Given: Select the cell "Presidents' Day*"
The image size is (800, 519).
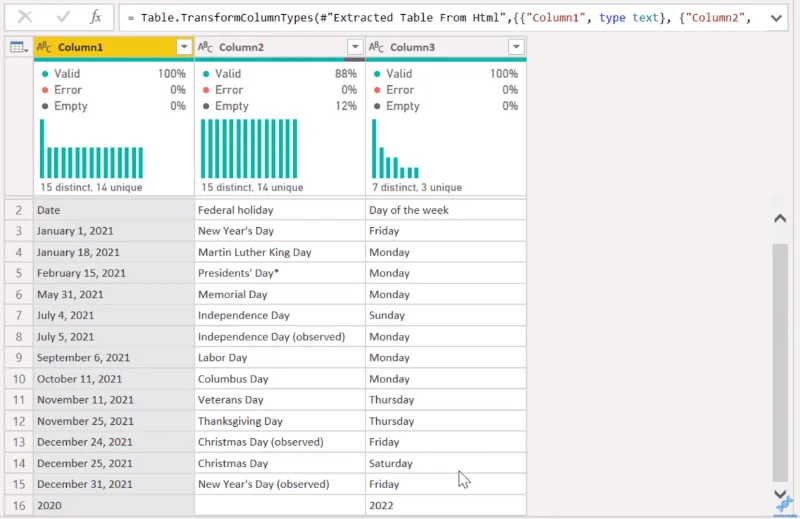Looking at the screenshot, I should [280, 273].
